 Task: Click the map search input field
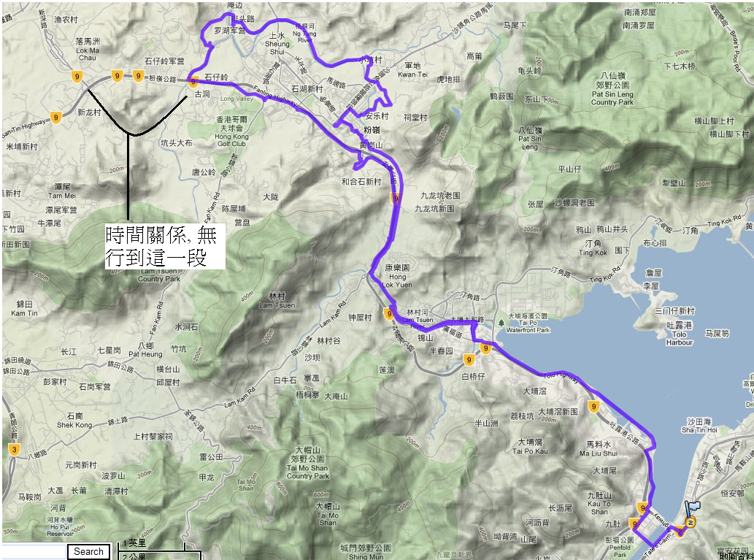[x=33, y=552]
